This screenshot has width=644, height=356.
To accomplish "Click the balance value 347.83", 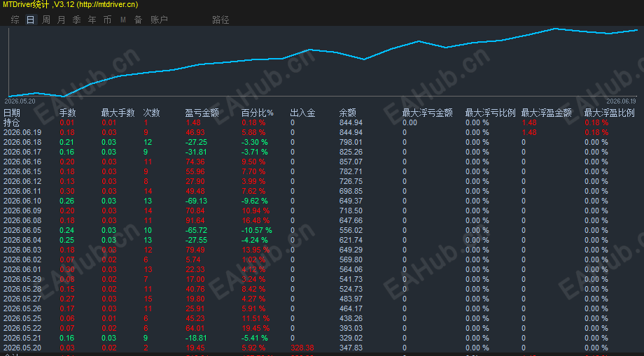I will tap(351, 348).
